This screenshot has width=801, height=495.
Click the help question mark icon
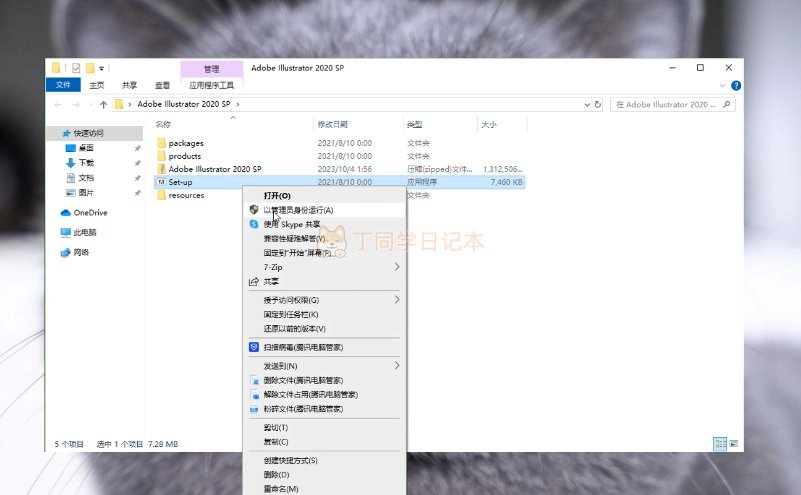(x=736, y=85)
